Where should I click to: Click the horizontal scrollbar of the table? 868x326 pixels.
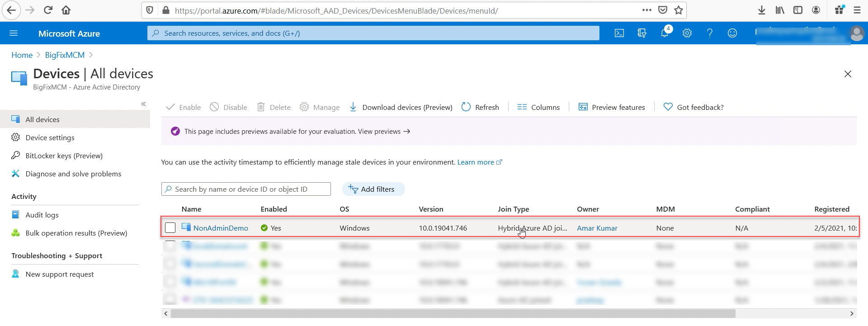452,313
